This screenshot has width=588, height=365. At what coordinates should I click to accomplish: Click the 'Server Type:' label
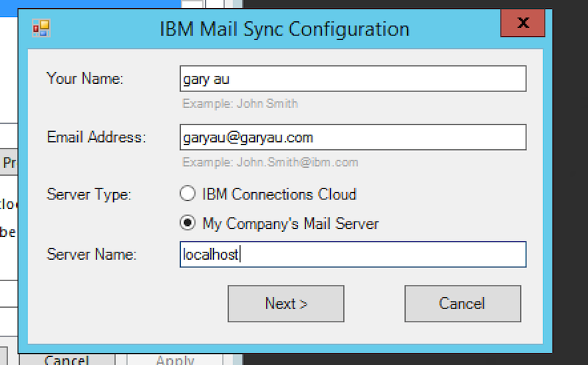[x=89, y=194]
